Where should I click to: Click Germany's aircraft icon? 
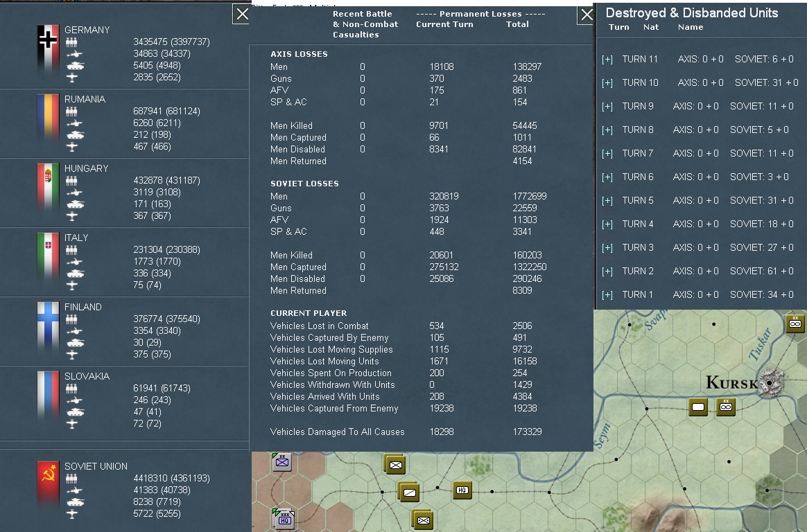[72, 78]
